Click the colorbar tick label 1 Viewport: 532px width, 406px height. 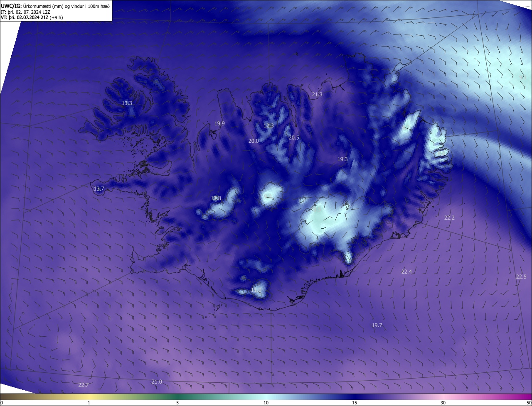click(x=89, y=403)
